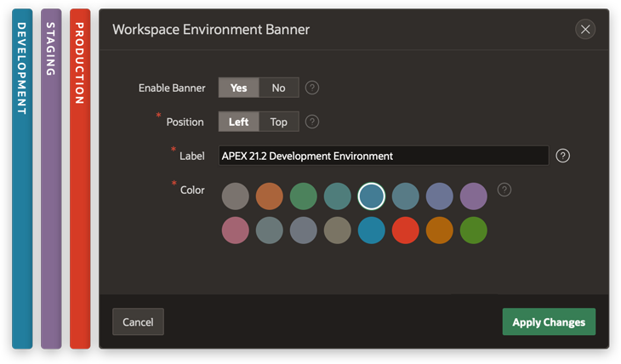Set Enable Banner to Yes
Viewport: 621px width, 364px height.
[x=238, y=88]
